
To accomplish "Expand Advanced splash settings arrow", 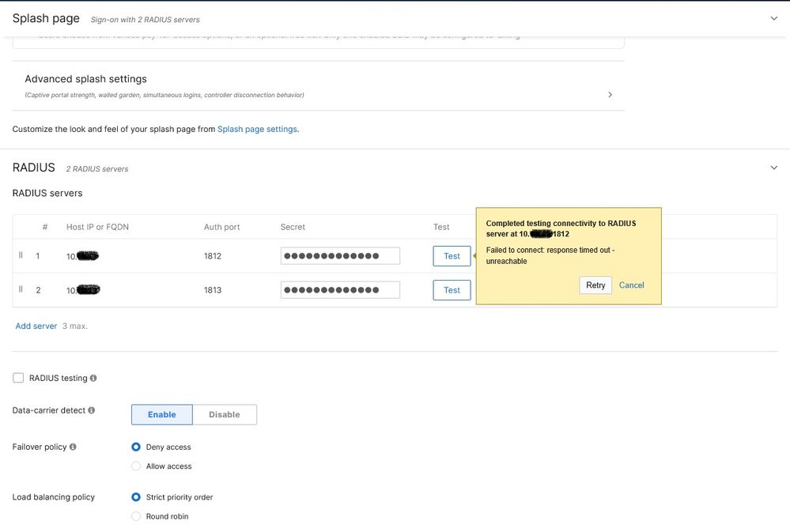I will 610,95.
